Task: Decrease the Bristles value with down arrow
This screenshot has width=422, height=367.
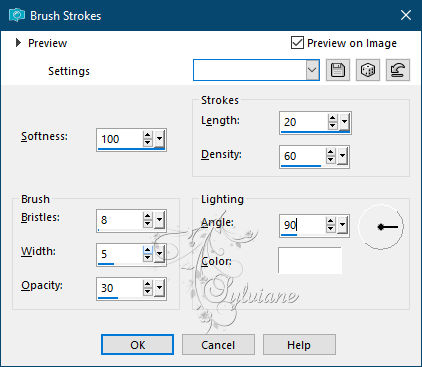Action: tap(147, 224)
